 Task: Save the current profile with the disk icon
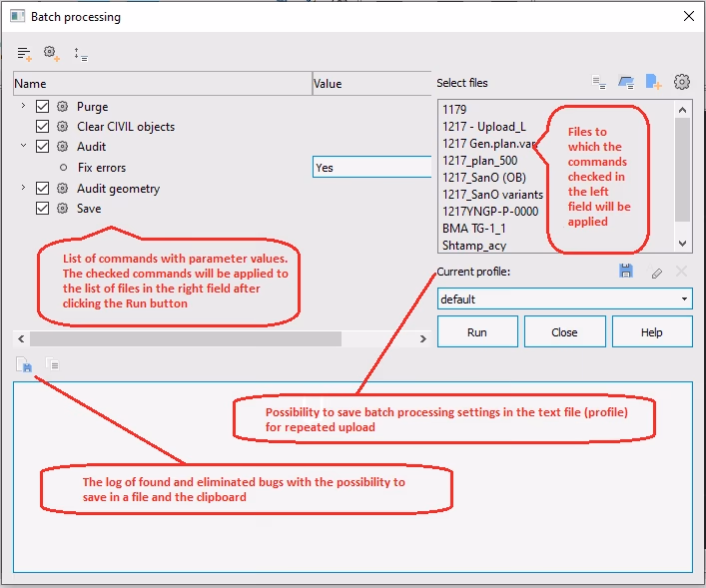click(x=626, y=271)
